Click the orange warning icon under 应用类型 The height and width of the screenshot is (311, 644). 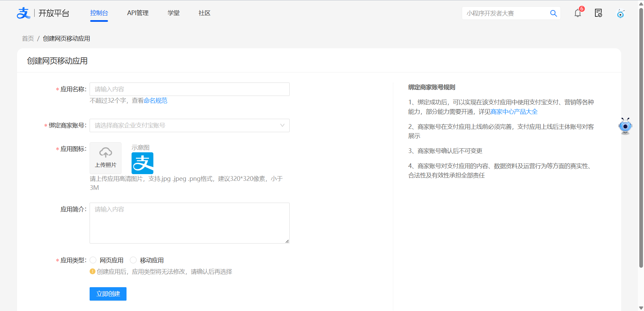(93, 272)
